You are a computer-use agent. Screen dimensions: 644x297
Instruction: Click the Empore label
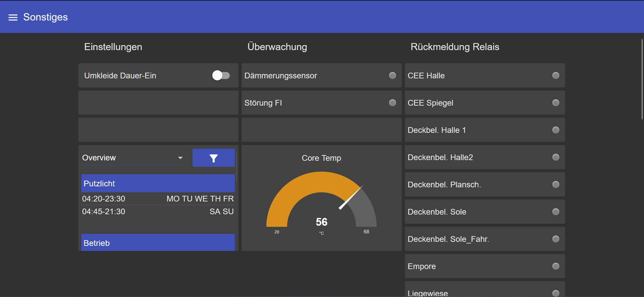pos(422,266)
